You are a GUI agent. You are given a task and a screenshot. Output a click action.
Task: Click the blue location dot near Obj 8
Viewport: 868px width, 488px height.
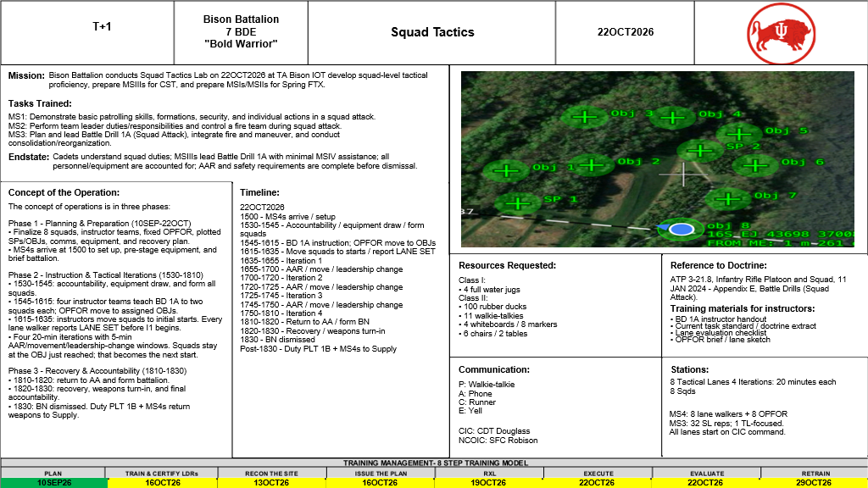(682, 229)
